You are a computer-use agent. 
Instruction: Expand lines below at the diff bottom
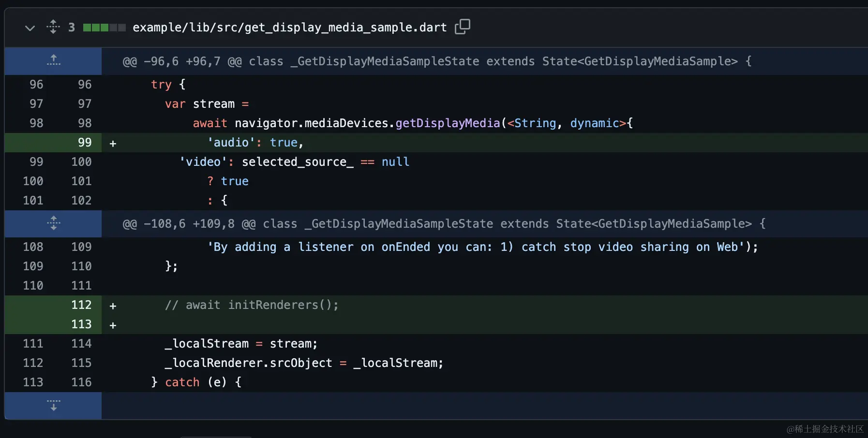click(x=53, y=405)
